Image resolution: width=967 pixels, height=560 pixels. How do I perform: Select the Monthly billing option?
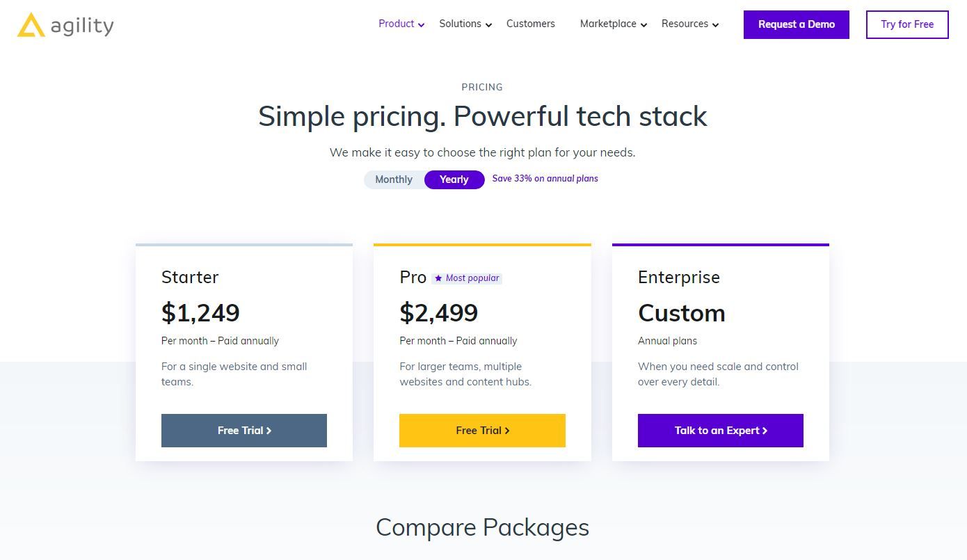(394, 179)
